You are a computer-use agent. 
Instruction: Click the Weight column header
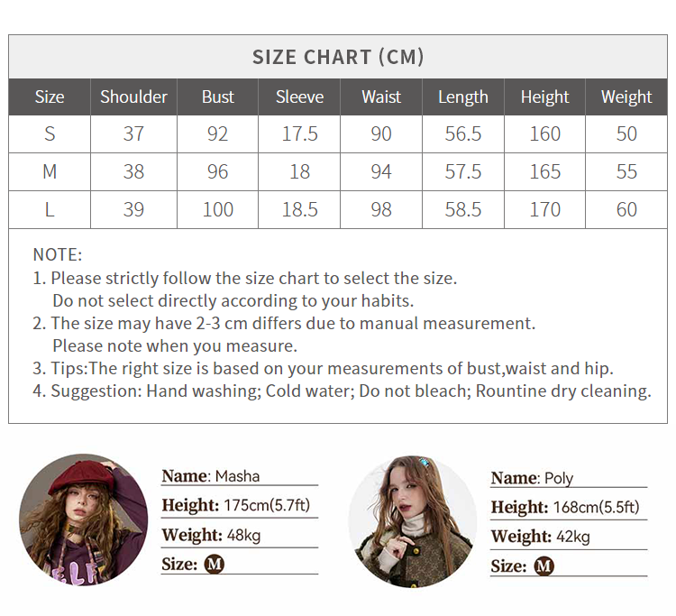click(x=626, y=97)
